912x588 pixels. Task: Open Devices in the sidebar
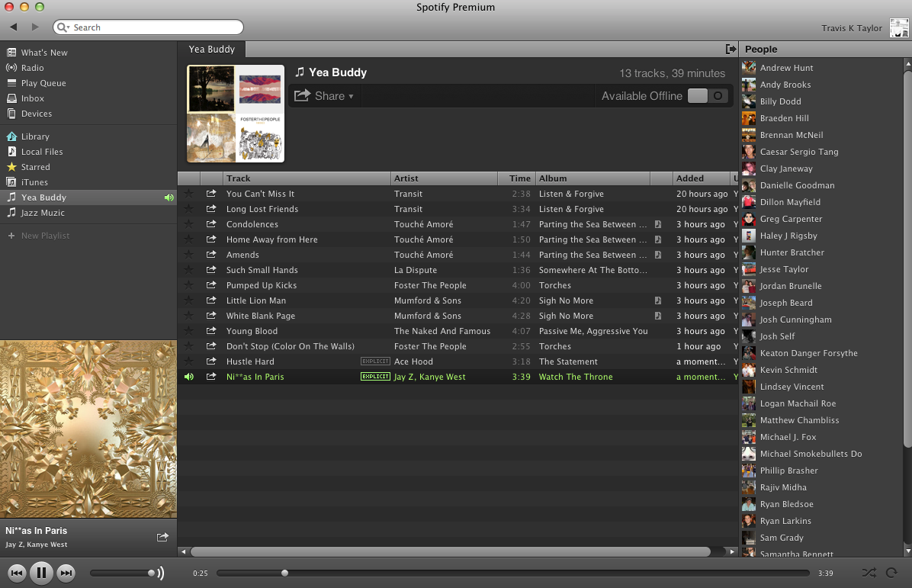pyautogui.click(x=37, y=114)
